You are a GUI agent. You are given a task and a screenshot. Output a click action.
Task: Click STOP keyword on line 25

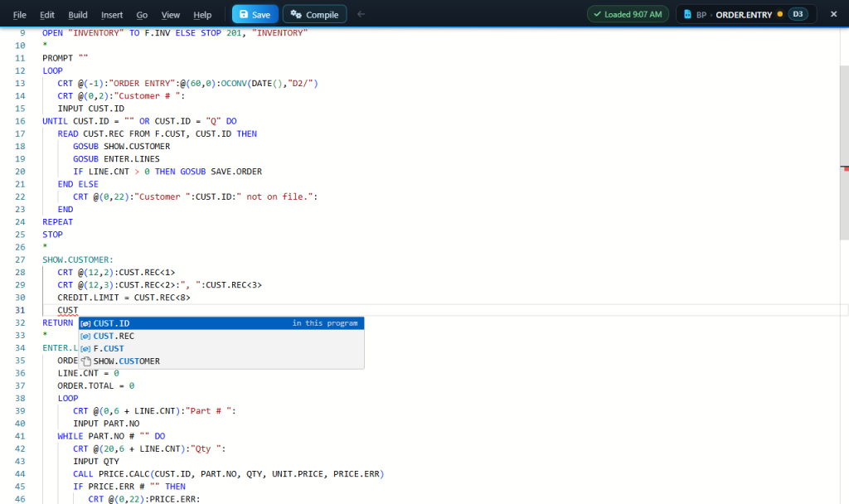[x=52, y=235]
